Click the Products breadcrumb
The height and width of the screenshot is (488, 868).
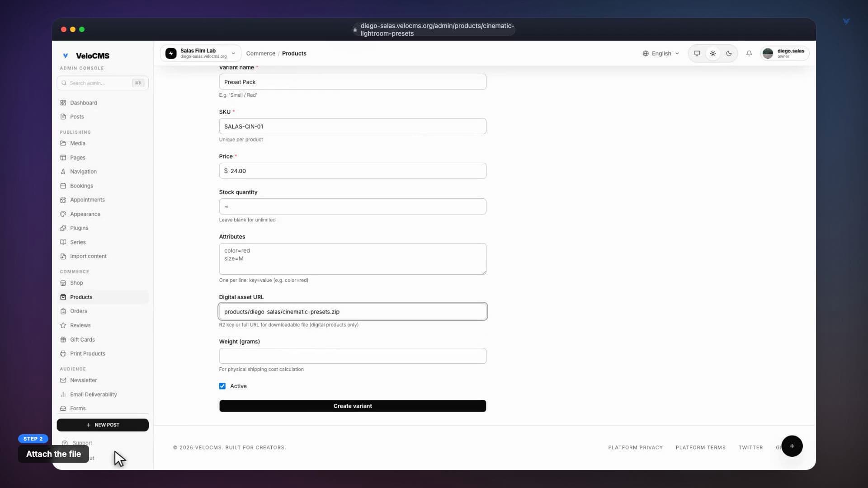(x=294, y=53)
